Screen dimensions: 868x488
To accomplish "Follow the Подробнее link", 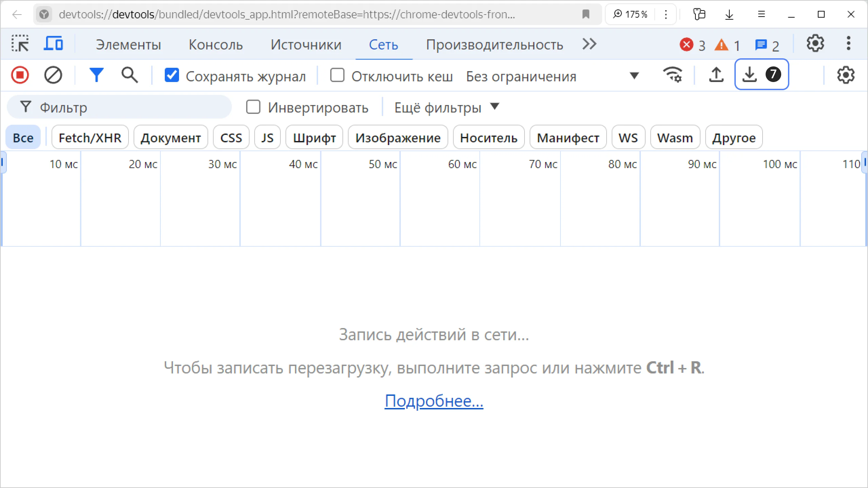I will 434,402.
